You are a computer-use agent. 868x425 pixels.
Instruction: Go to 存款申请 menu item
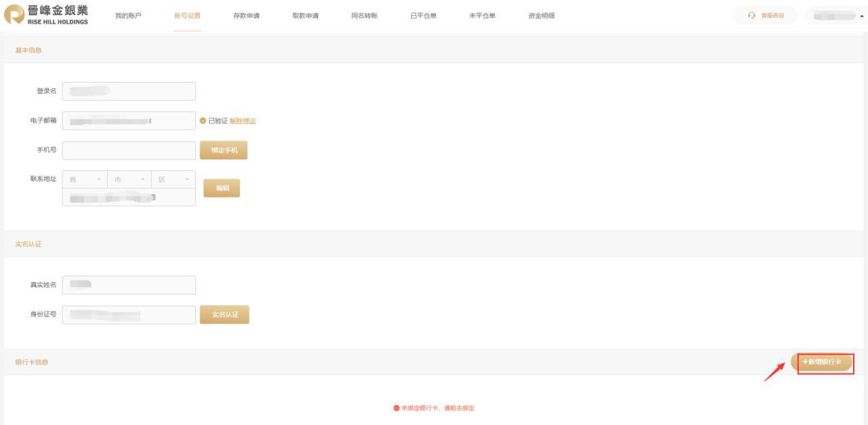pyautogui.click(x=246, y=16)
